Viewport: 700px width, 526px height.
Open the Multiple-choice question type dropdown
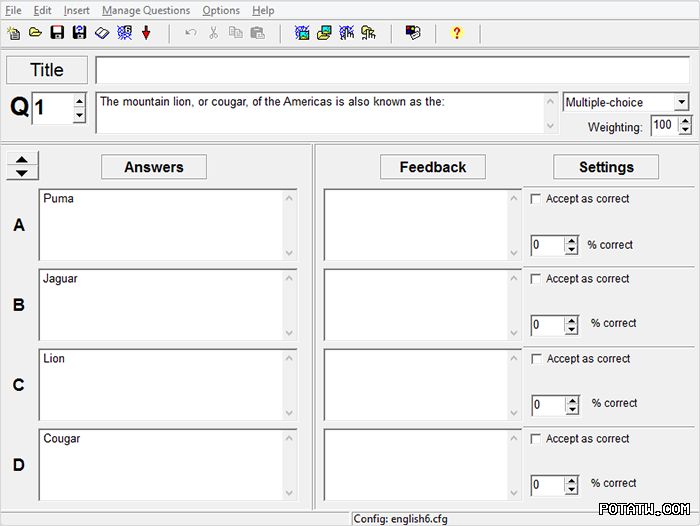(681, 102)
